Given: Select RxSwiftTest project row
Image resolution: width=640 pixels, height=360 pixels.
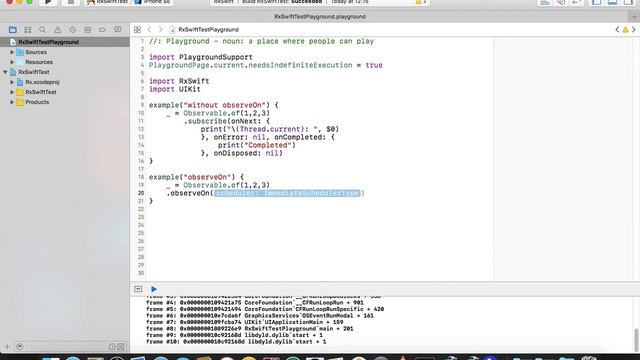Looking at the screenshot, I should [x=65, y=72].
